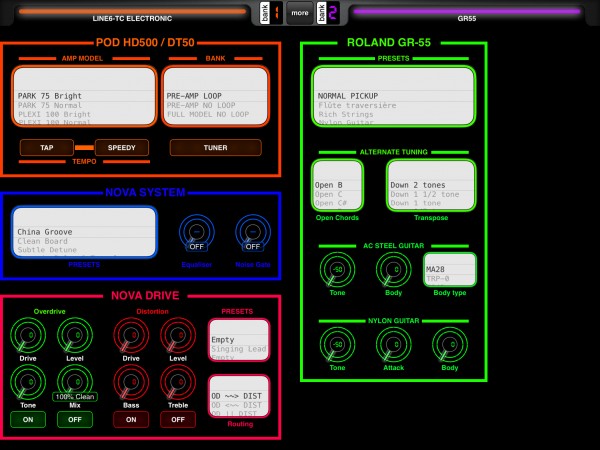Viewport: 600px width, 450px height.
Task: Adjust the Distortion Drive knob
Action: pos(131,335)
